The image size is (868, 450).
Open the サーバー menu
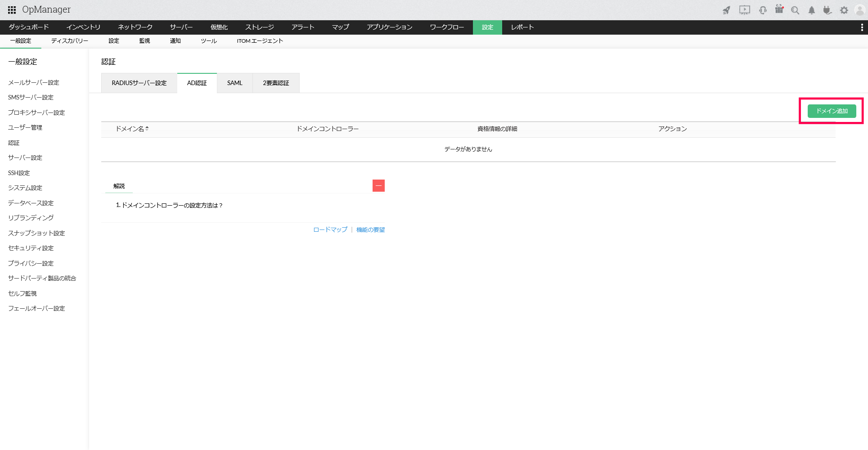tap(181, 27)
